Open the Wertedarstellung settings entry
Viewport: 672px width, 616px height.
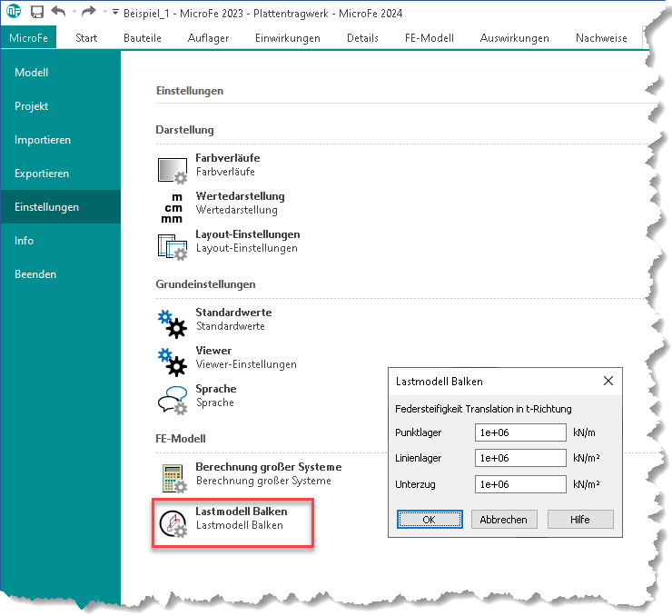(240, 203)
